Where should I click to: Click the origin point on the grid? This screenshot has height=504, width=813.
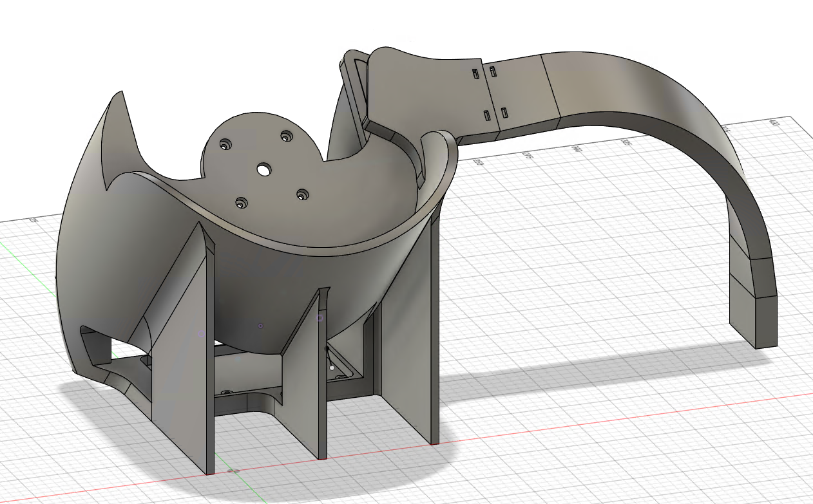pos(233,471)
